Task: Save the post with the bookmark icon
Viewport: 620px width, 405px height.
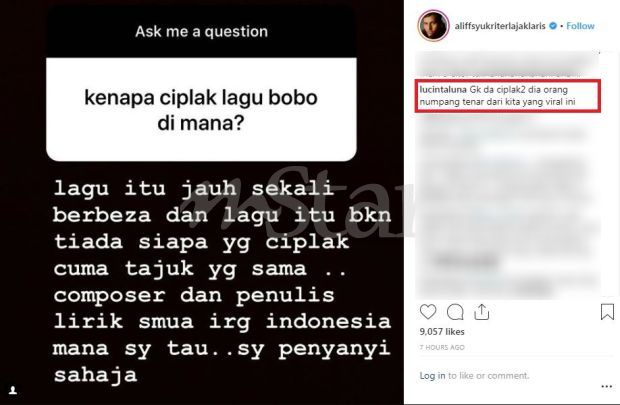Action: pyautogui.click(x=607, y=312)
